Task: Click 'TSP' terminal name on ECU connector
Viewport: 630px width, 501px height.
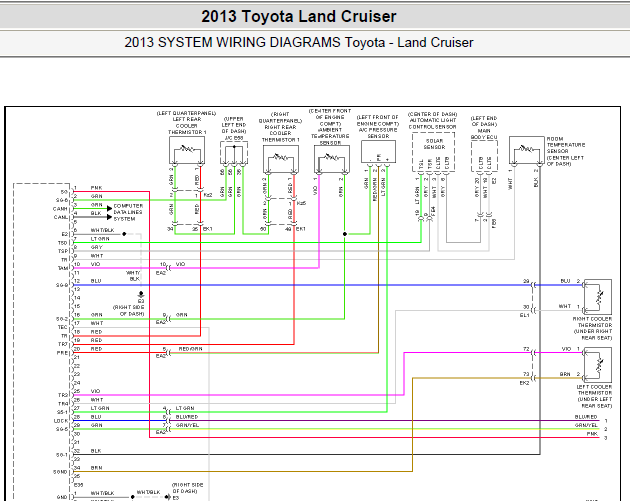Action: coord(63,251)
